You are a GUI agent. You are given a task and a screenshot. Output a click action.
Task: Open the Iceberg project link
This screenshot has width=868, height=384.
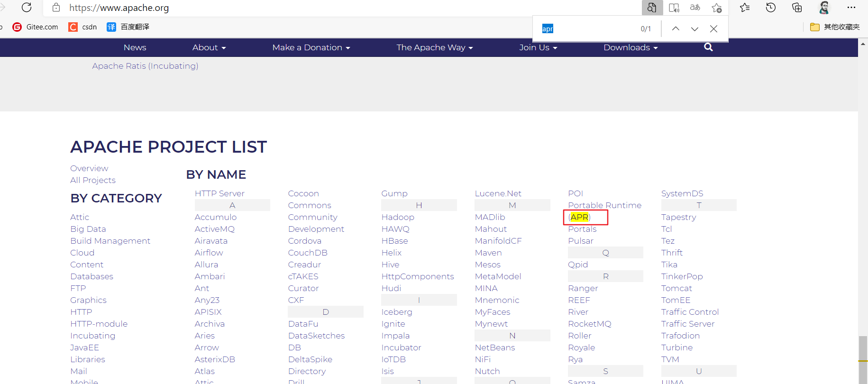pos(397,312)
